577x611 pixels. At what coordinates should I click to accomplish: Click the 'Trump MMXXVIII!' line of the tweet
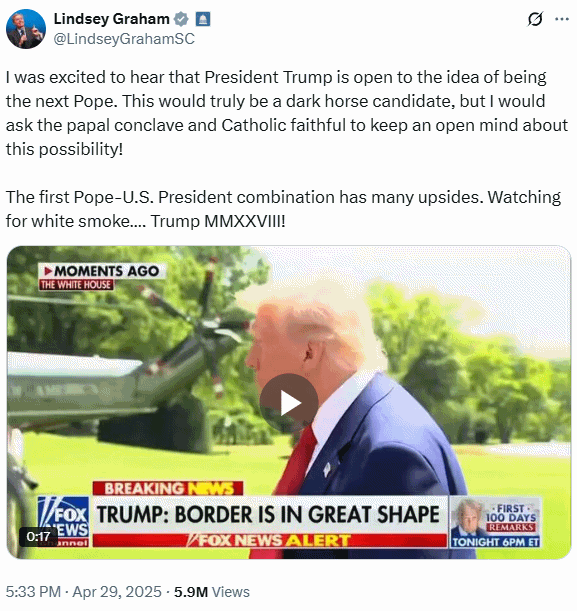[218, 221]
